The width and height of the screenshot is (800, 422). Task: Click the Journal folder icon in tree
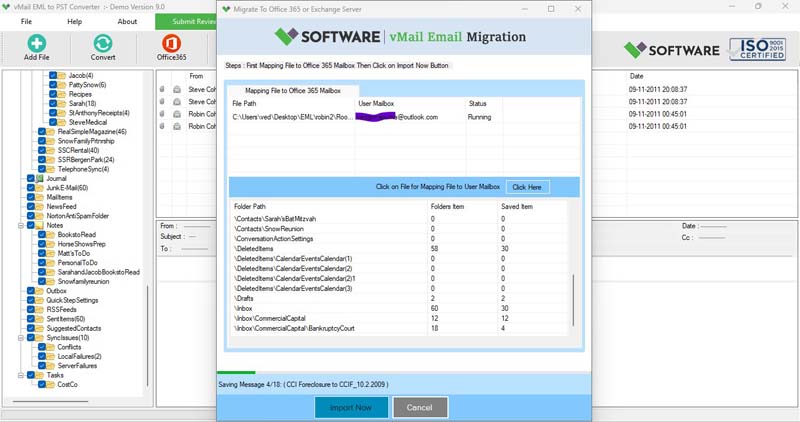(x=40, y=179)
